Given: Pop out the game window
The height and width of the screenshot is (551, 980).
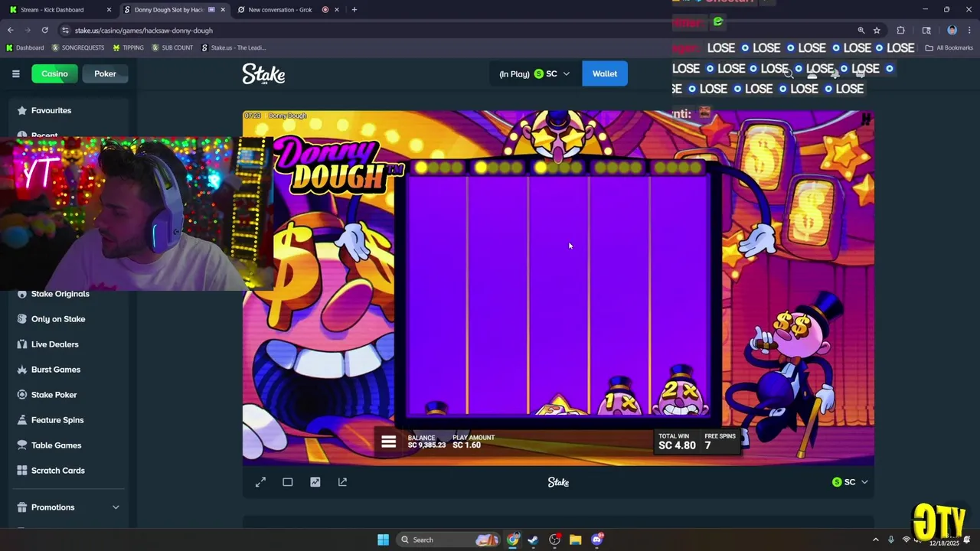Looking at the screenshot, I should (x=342, y=482).
